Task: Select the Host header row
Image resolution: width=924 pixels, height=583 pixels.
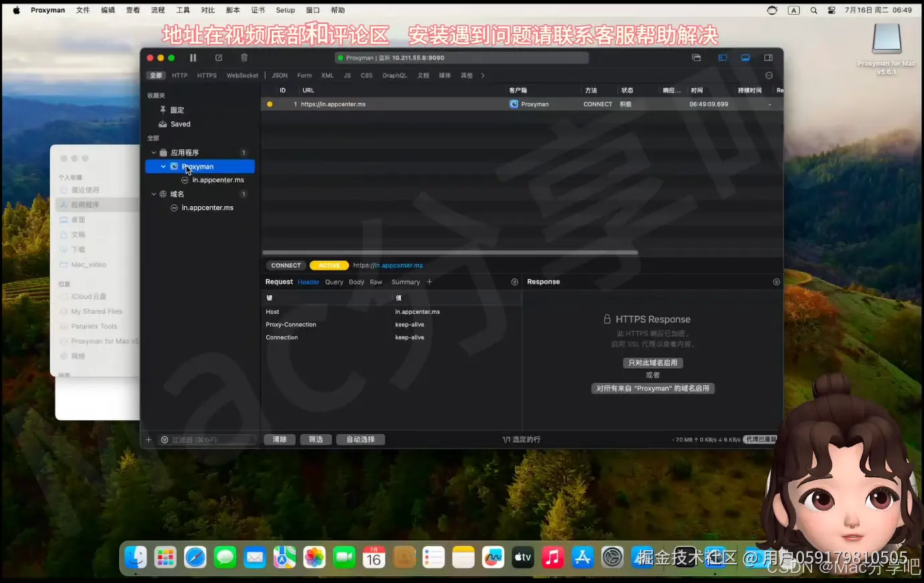Action: (x=392, y=312)
